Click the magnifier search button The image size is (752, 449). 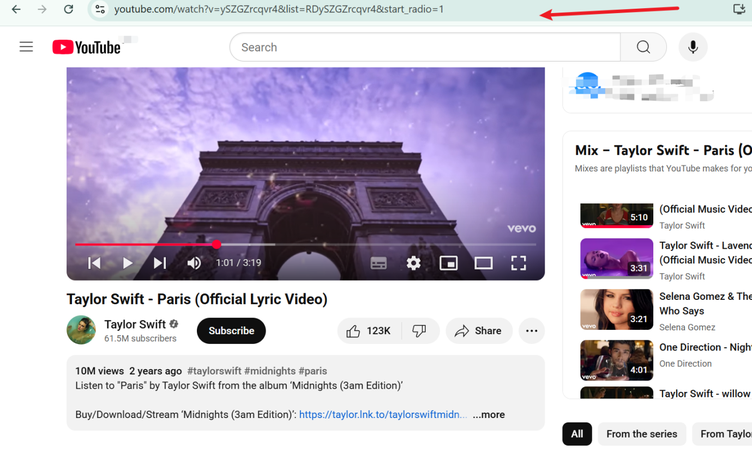point(643,47)
